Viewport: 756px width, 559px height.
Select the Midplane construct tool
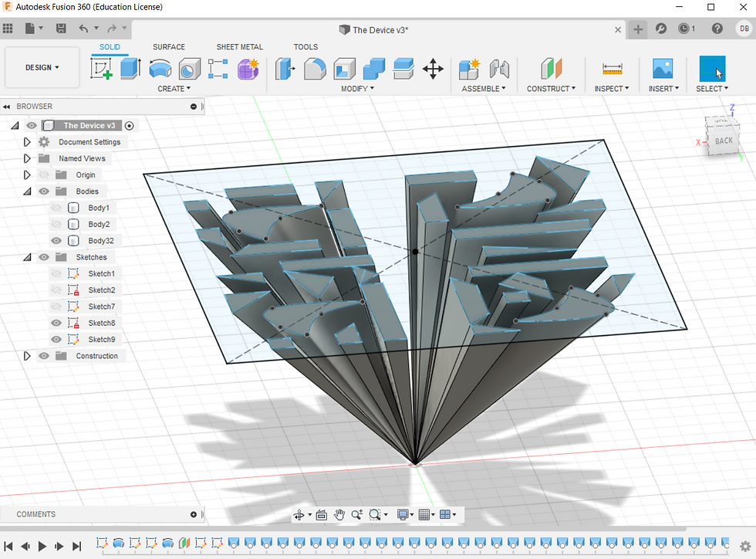(x=551, y=69)
